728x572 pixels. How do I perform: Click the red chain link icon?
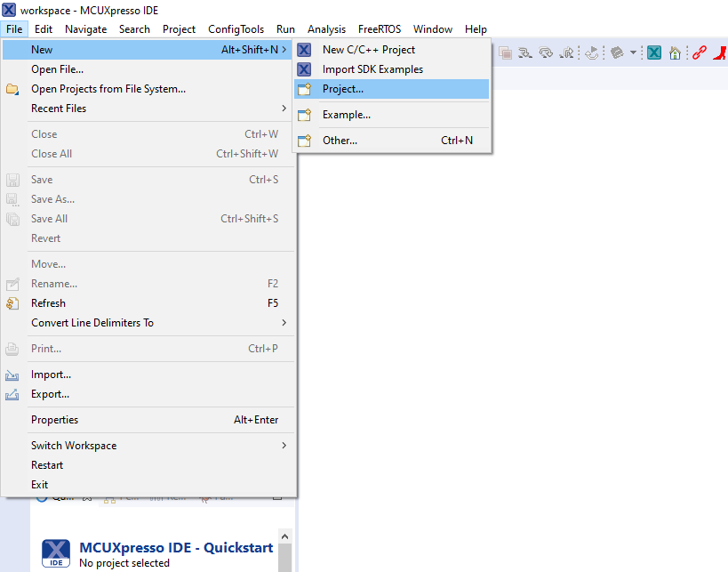pos(700,52)
